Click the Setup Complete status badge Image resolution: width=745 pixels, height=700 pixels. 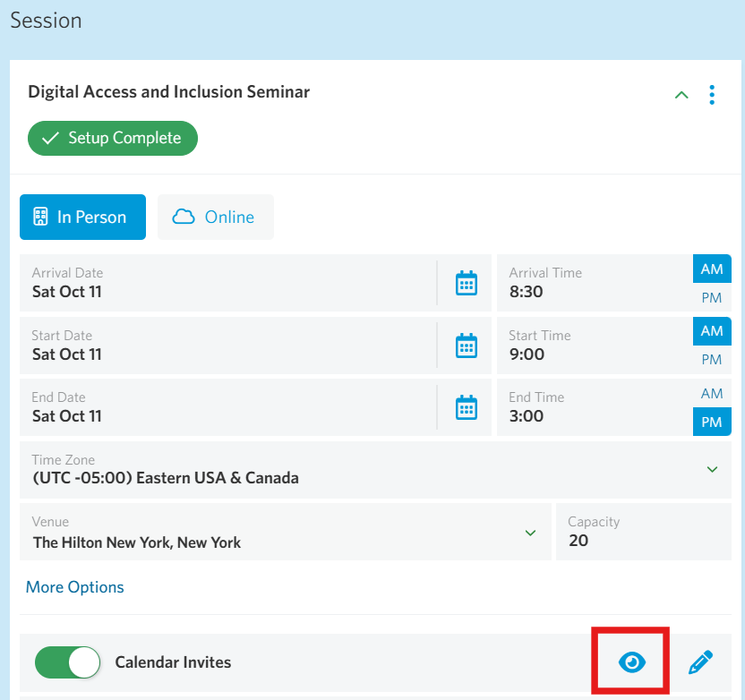click(x=113, y=139)
